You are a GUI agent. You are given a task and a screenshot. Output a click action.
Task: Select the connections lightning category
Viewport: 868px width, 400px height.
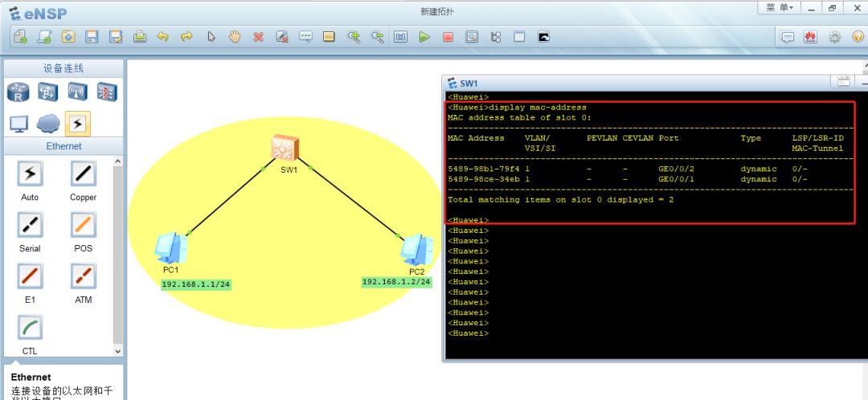[78, 124]
